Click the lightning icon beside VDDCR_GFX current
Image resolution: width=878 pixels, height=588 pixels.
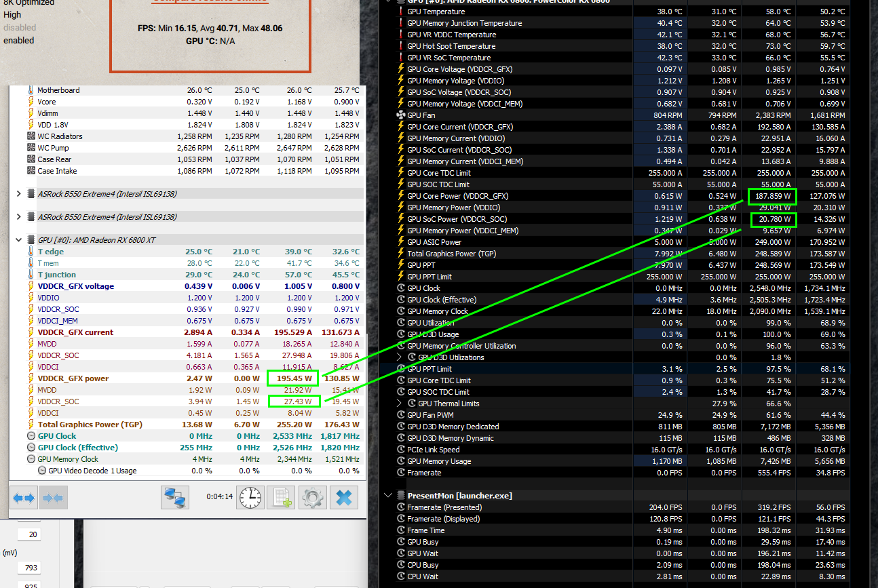pyautogui.click(x=31, y=332)
